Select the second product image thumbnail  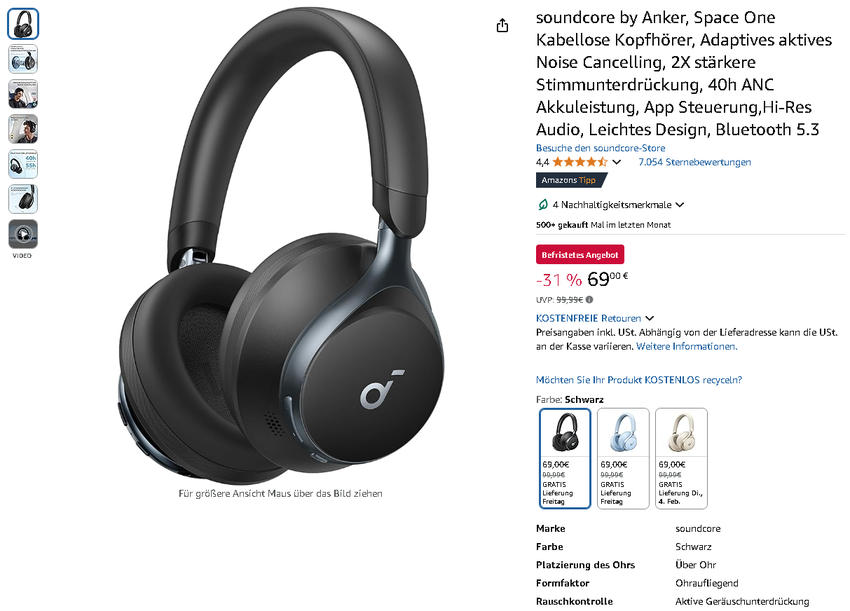coord(23,59)
